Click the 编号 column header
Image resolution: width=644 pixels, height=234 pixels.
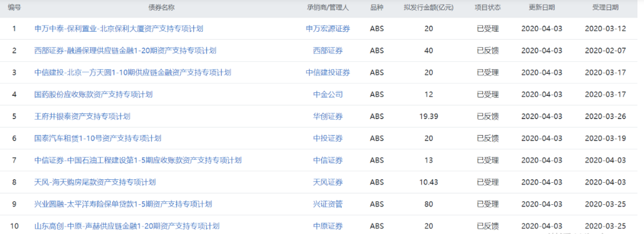click(14, 7)
